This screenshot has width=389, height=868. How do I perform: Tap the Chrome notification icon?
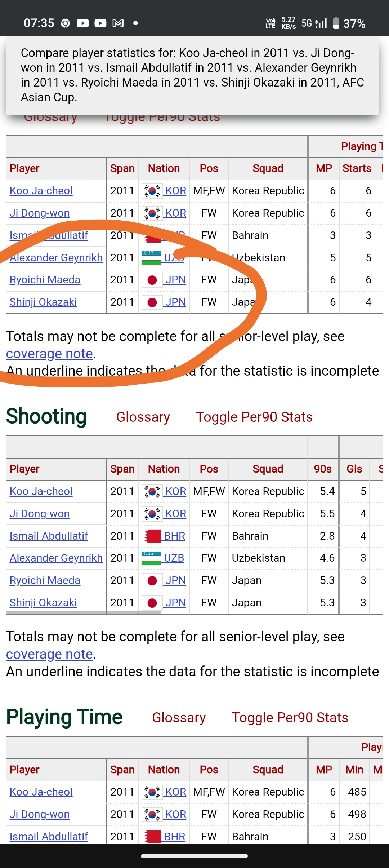pos(65,23)
